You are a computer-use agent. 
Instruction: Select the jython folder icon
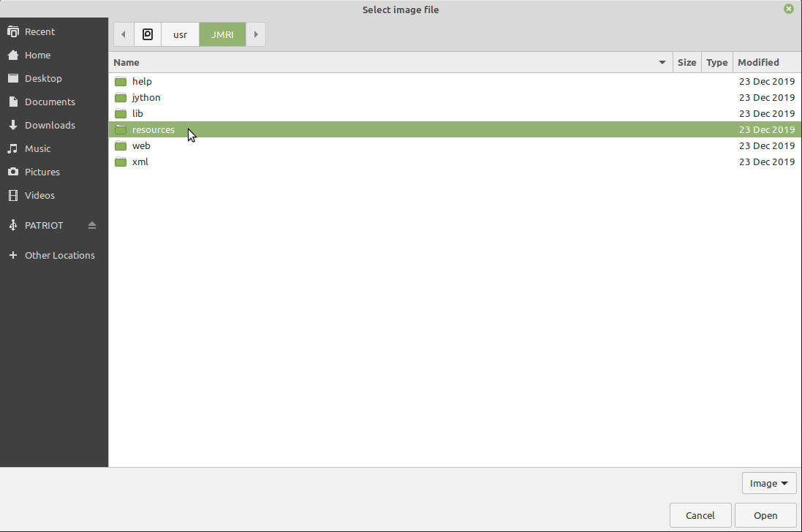121,98
